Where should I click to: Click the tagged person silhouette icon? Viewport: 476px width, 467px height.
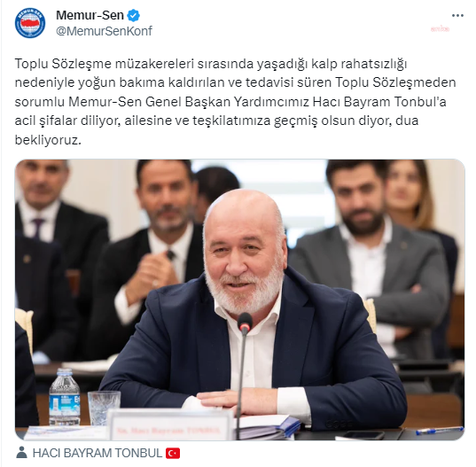(21, 453)
